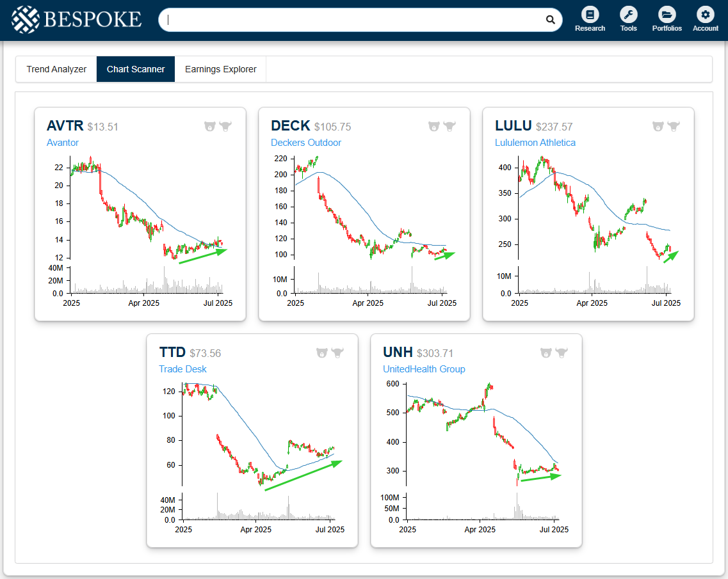Click the LULU price $237.57

tap(554, 127)
